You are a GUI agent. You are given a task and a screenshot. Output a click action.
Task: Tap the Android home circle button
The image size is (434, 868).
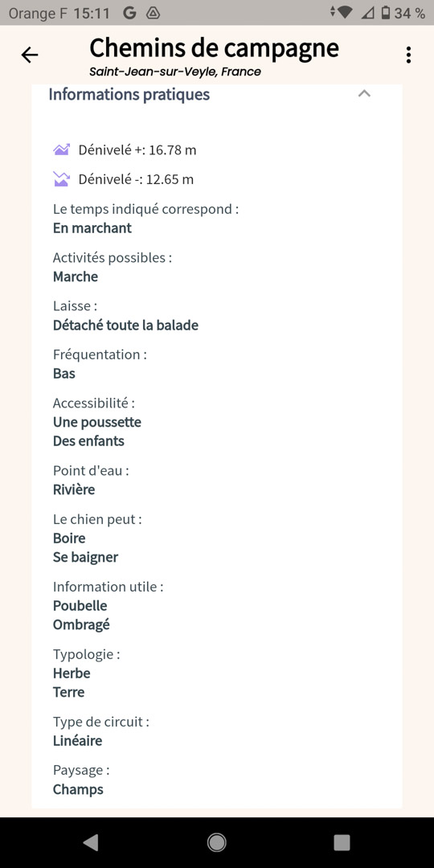[216, 842]
